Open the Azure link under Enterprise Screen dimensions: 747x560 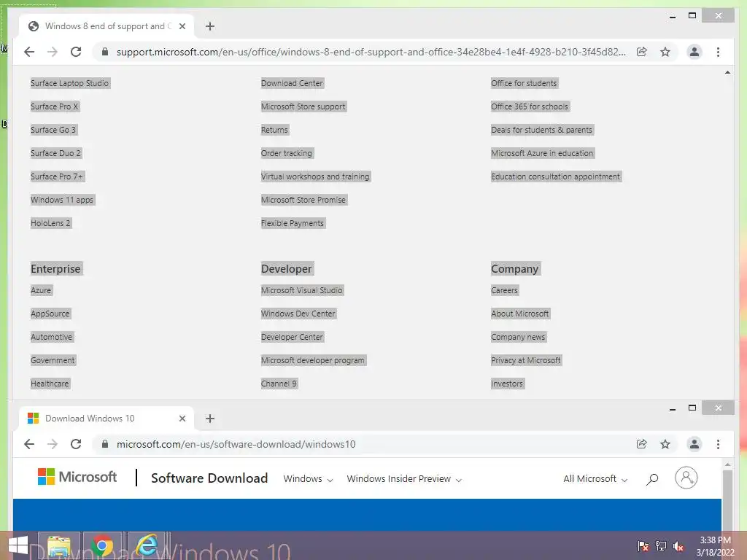(x=41, y=290)
